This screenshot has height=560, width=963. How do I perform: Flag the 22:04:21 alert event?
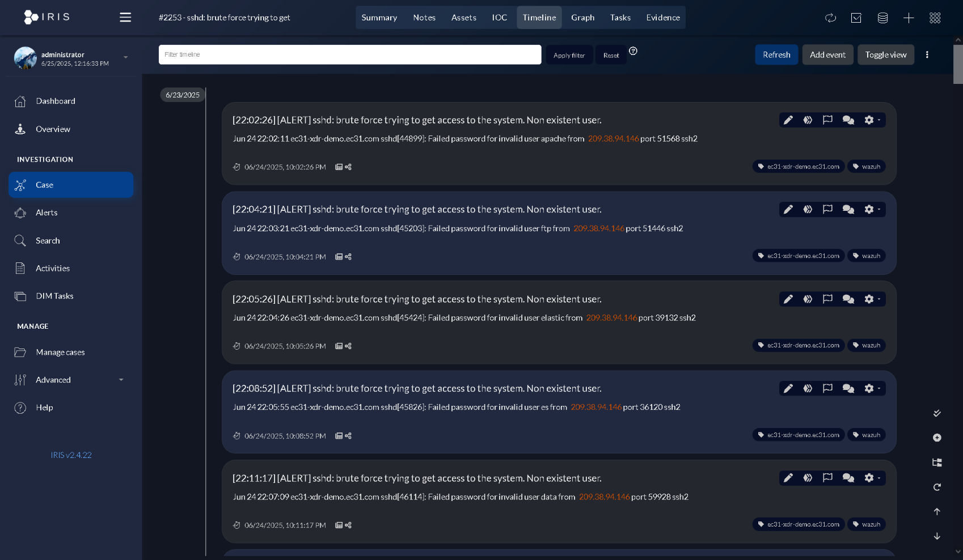(827, 210)
